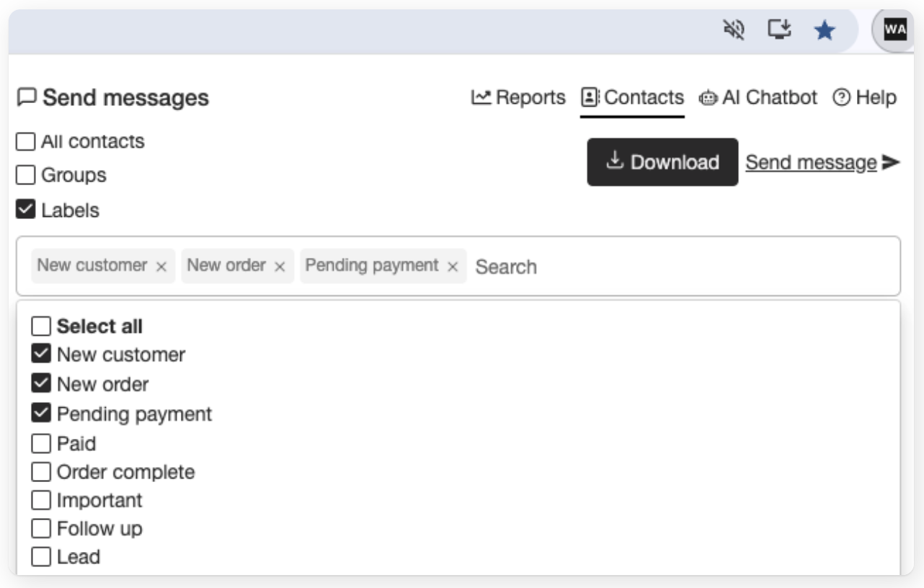
Task: Click the Send message link
Action: pos(811,163)
